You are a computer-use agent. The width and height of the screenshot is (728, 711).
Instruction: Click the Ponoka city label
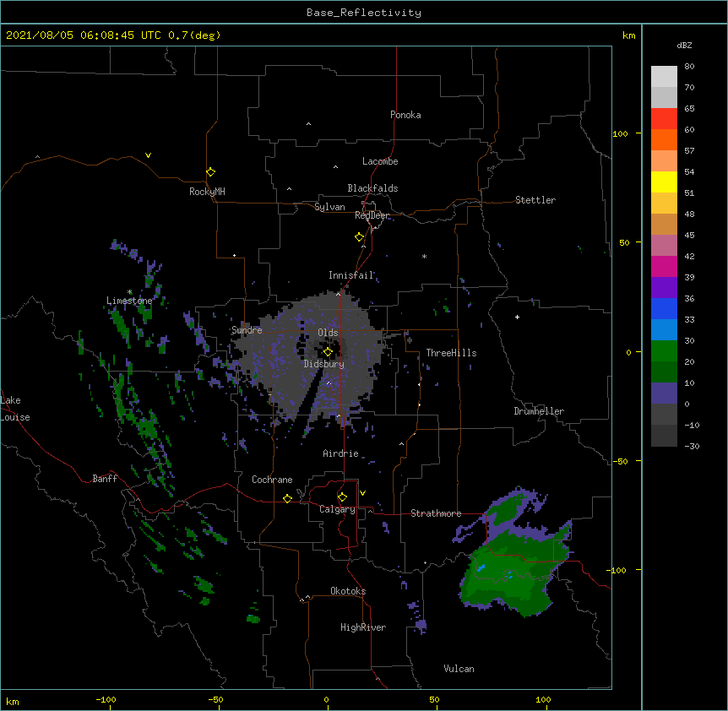(x=405, y=115)
